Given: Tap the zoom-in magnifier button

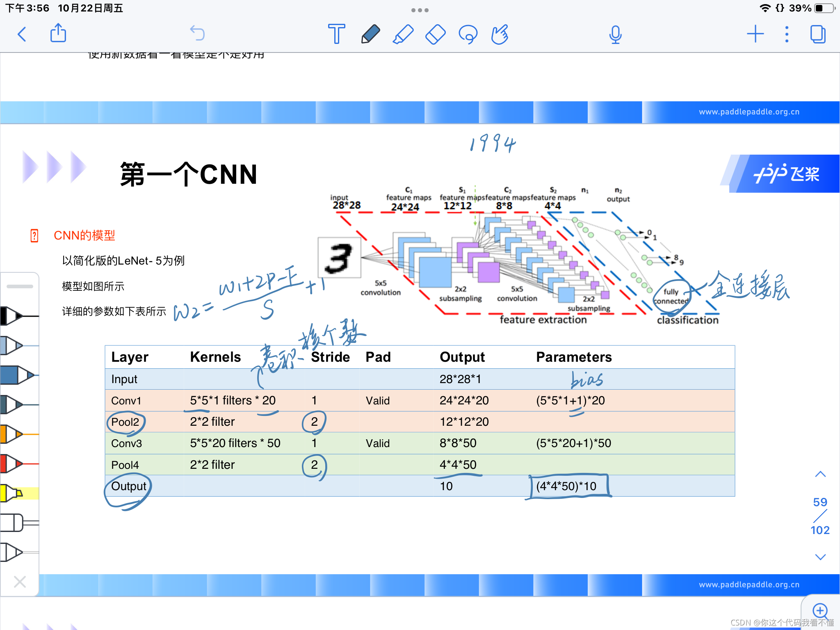Looking at the screenshot, I should pyautogui.click(x=820, y=611).
